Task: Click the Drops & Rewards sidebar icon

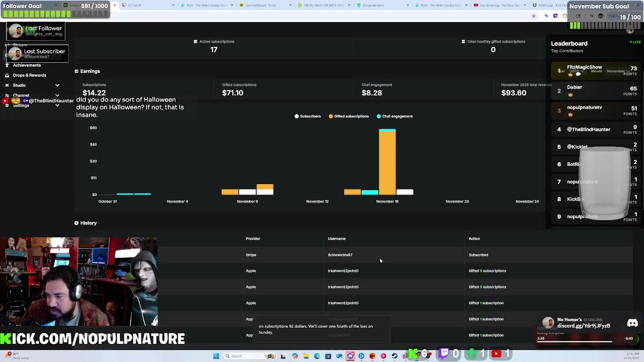Action: click(x=7, y=75)
